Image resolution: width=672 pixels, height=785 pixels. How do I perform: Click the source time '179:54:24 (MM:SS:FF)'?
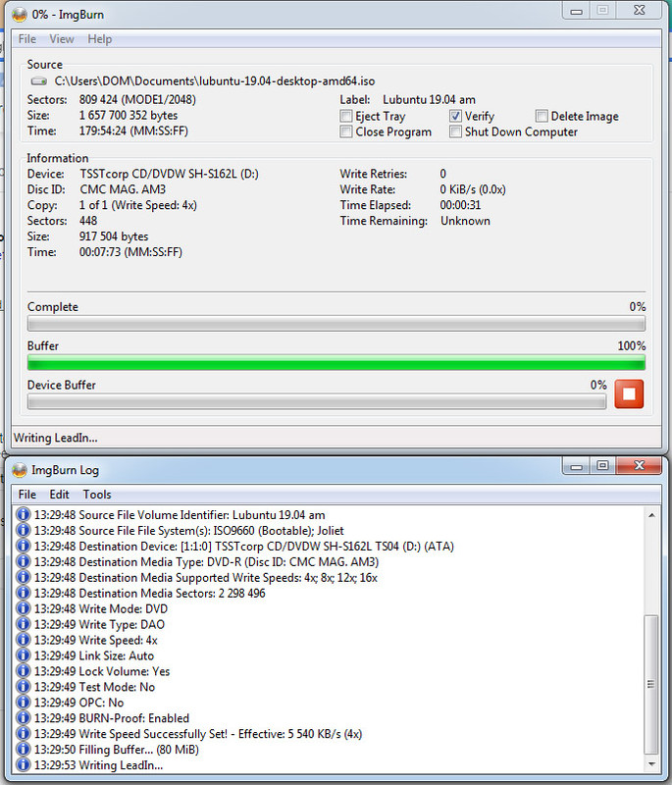click(x=133, y=131)
